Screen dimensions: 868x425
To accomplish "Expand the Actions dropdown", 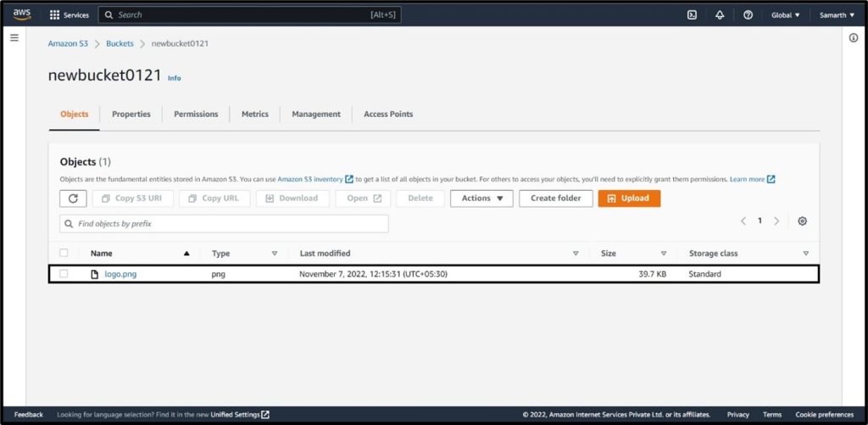I will click(x=481, y=199).
